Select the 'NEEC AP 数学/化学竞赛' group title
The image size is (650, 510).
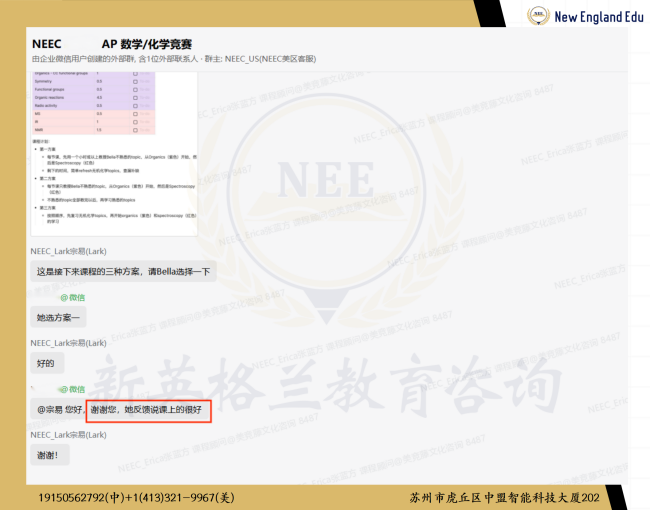tap(112, 44)
